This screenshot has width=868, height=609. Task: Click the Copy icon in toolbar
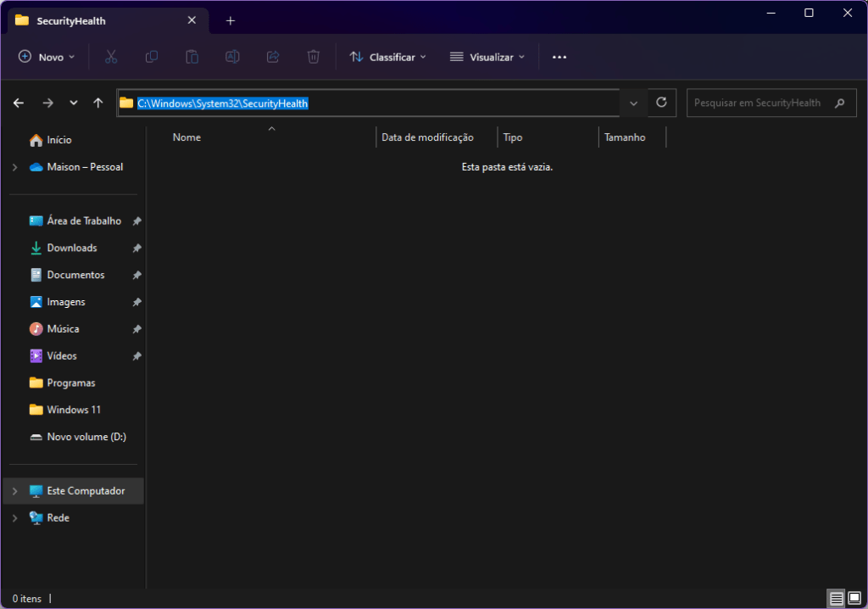pos(152,57)
